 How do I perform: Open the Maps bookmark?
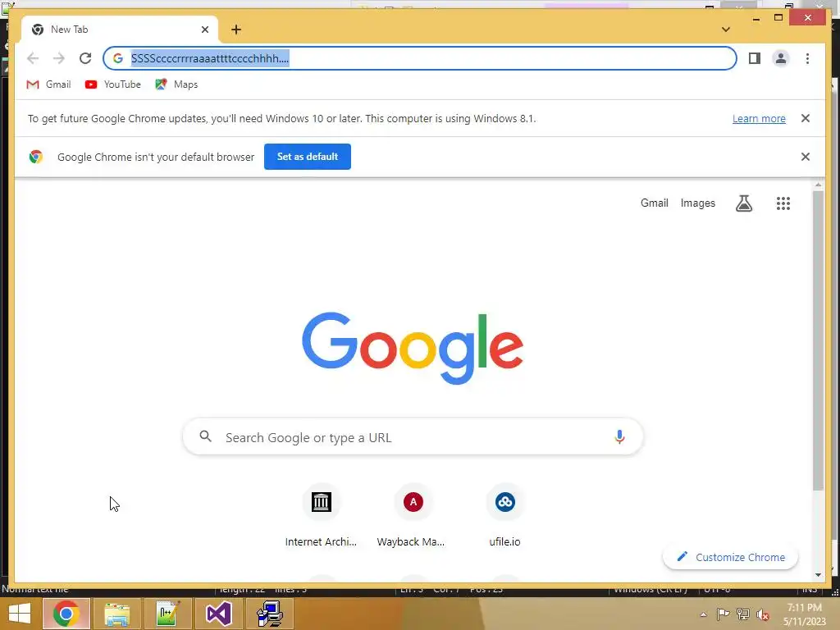pos(177,84)
